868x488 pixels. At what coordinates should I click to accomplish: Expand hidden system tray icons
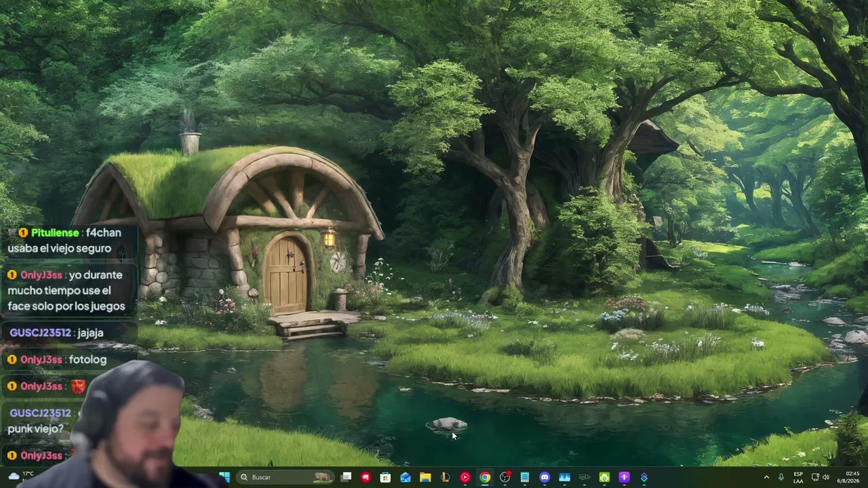click(767, 477)
